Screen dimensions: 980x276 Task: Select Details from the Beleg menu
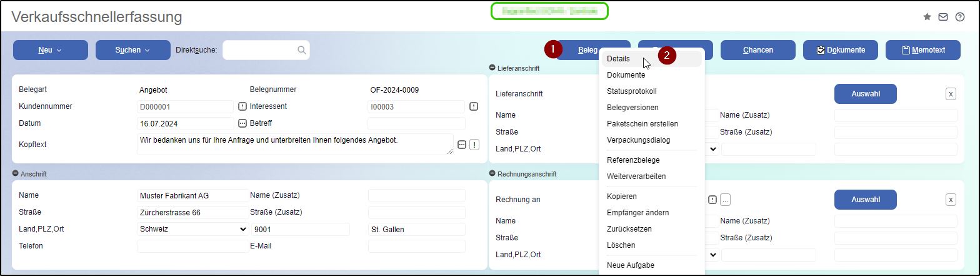[x=619, y=59]
